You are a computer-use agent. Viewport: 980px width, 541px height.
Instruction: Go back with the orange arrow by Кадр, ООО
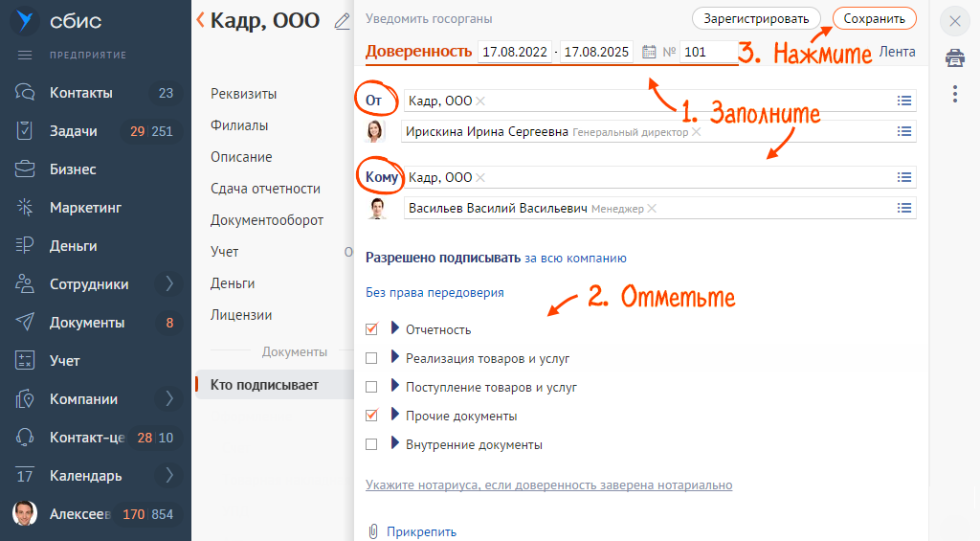tap(201, 20)
